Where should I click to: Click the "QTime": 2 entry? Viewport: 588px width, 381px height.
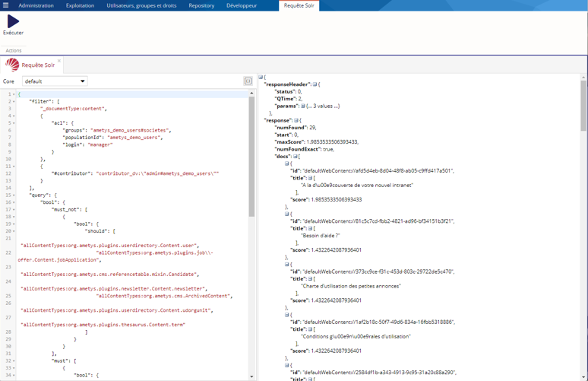[289, 99]
